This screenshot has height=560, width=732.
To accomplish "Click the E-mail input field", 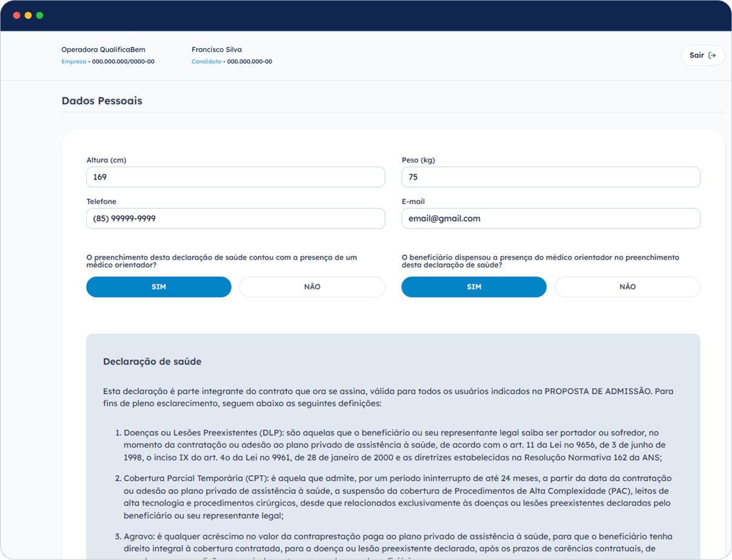I will click(x=551, y=218).
